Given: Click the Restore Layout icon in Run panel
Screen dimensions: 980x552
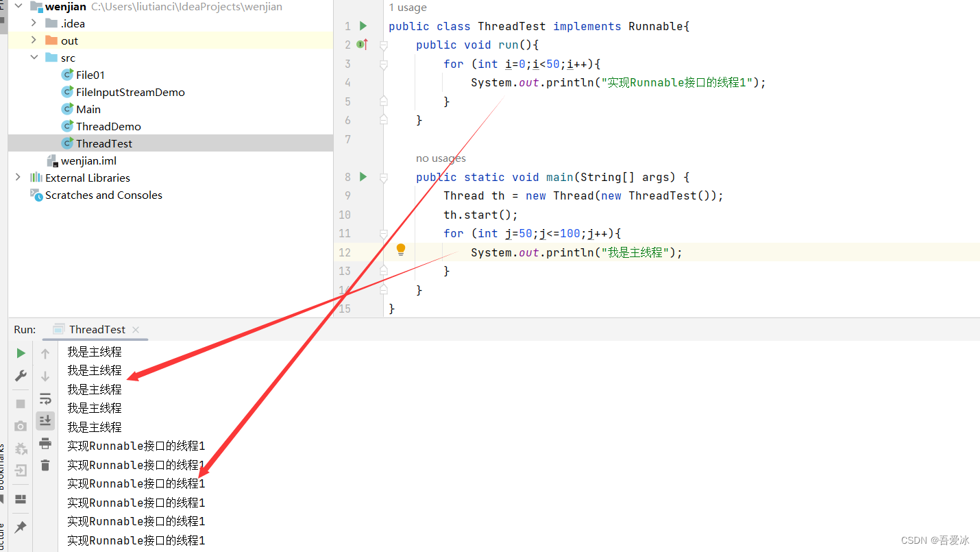Looking at the screenshot, I should 21,499.
